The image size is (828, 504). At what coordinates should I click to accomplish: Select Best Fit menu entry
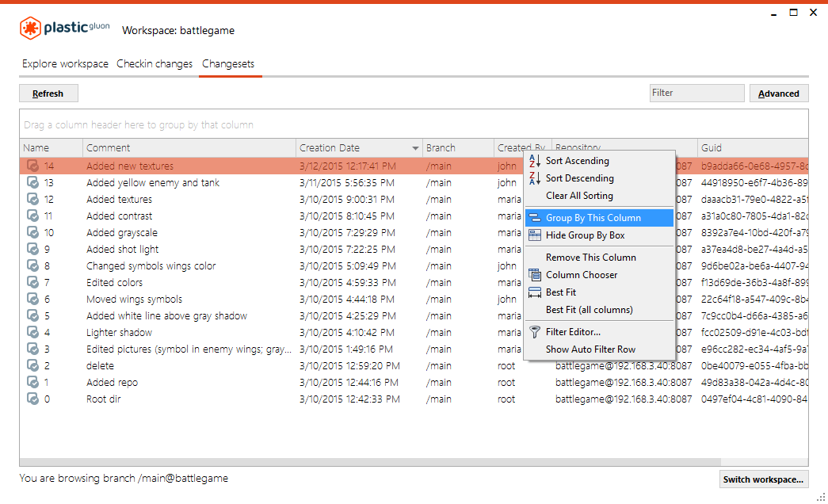[x=599, y=292]
